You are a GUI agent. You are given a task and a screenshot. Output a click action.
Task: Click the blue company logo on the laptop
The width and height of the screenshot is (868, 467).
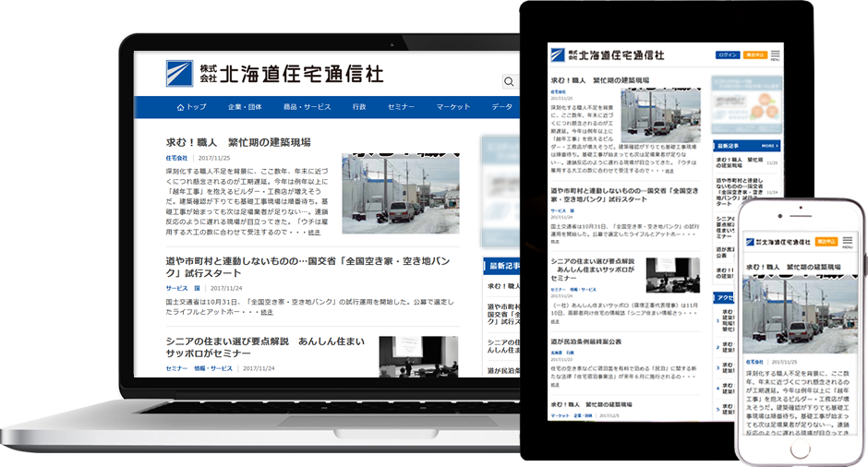(x=179, y=74)
